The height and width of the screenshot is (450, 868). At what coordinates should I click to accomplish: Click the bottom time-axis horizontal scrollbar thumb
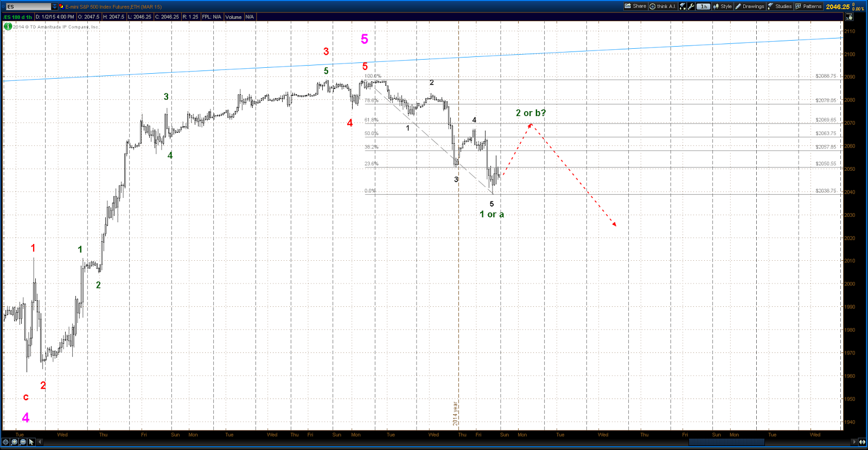[x=727, y=442]
